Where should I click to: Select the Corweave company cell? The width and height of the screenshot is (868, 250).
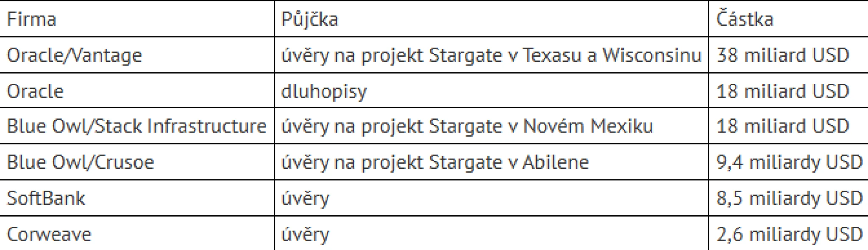(49, 234)
